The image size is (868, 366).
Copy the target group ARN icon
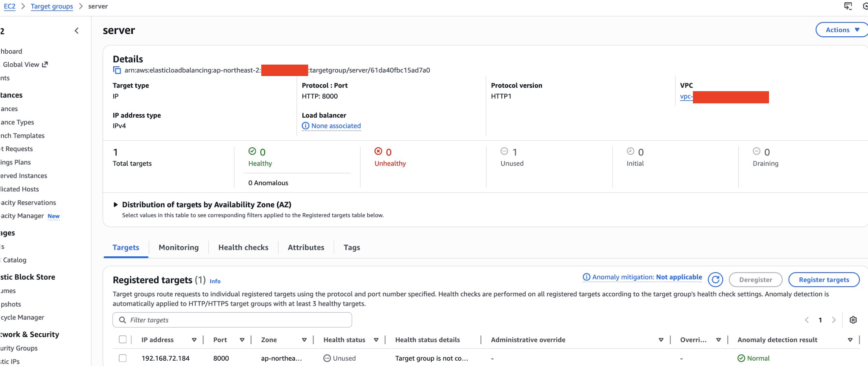coord(116,70)
